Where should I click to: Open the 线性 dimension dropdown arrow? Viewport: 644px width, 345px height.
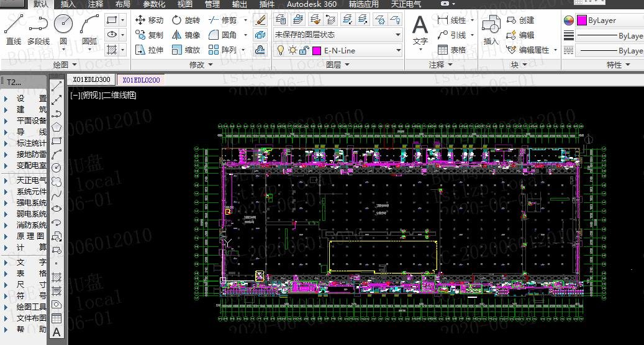473,20
